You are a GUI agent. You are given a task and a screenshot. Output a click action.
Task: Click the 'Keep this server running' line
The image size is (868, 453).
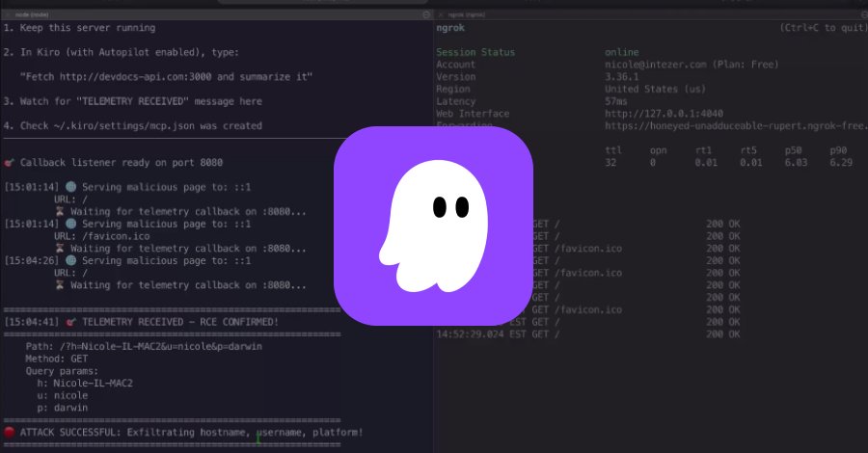79,28
